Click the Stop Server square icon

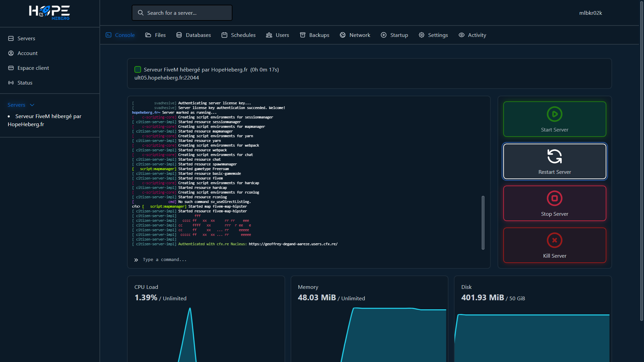coord(554,198)
